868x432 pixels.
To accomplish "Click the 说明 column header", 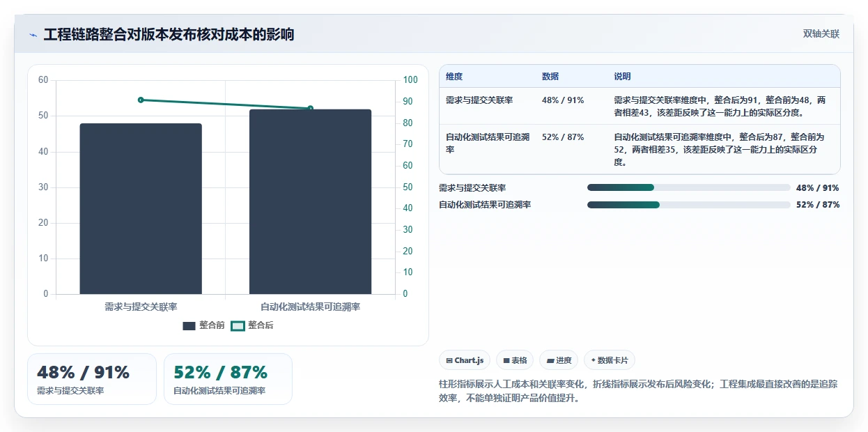I will 622,77.
